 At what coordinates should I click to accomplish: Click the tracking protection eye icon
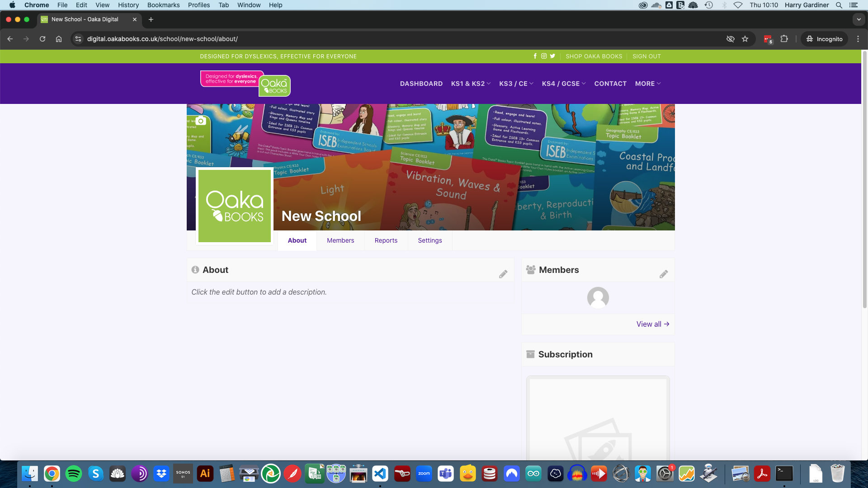(730, 39)
